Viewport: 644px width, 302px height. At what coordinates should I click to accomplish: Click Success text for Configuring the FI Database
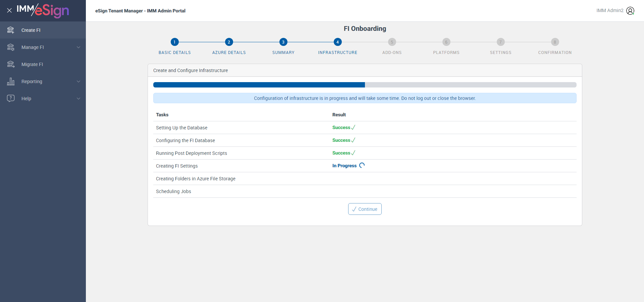pyautogui.click(x=341, y=140)
